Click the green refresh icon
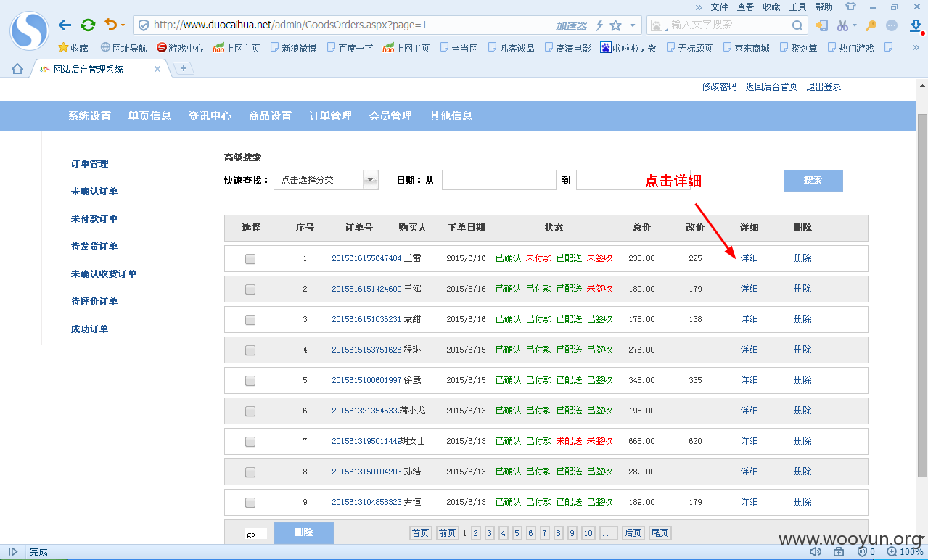Screen dimensions: 928x560 (88, 25)
